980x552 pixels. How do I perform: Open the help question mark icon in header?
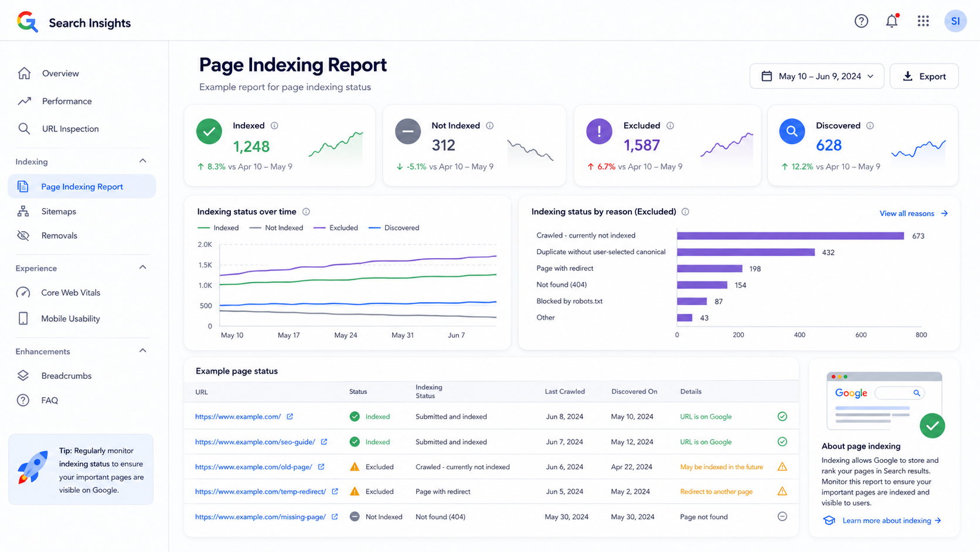click(x=861, y=21)
